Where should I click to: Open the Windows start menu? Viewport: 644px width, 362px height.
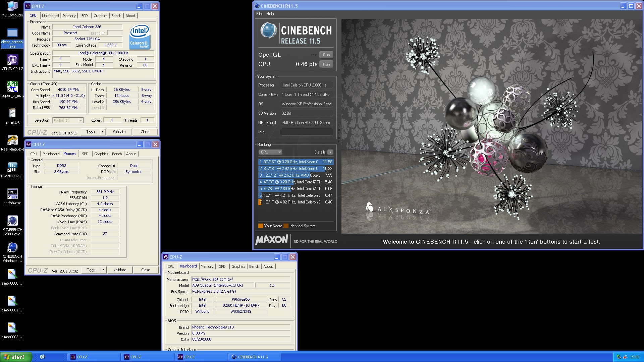click(16, 357)
